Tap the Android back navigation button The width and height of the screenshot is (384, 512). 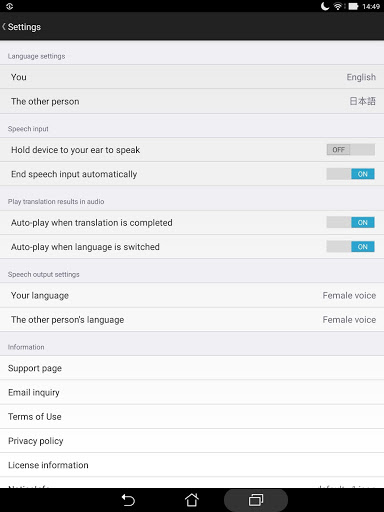(128, 500)
